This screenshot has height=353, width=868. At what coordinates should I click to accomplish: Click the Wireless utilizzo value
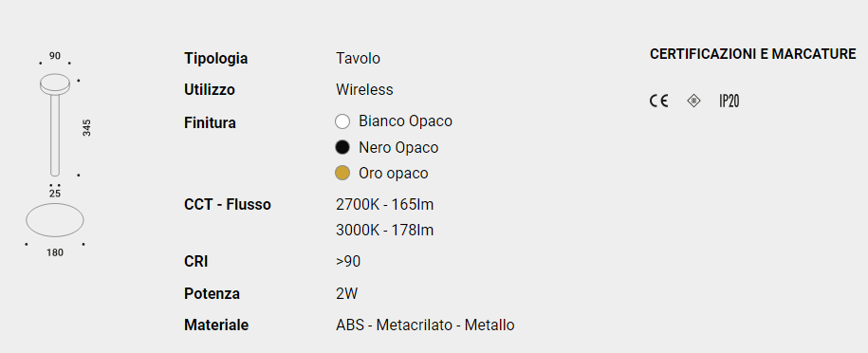[x=364, y=90]
